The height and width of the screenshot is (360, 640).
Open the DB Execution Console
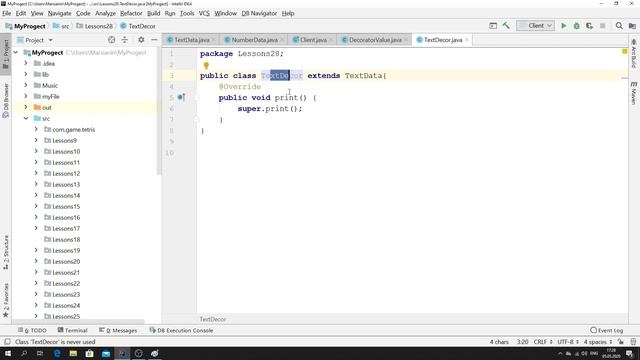181,330
